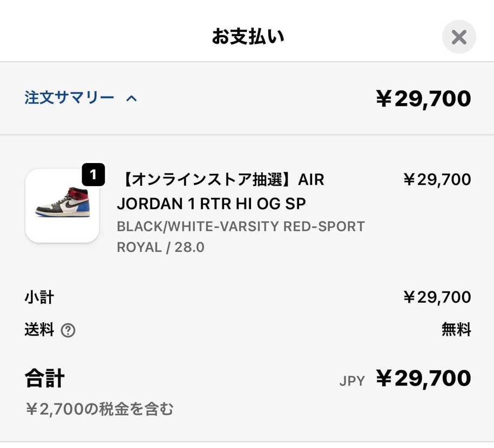
Task: Open the order summary section
Action: [69, 97]
